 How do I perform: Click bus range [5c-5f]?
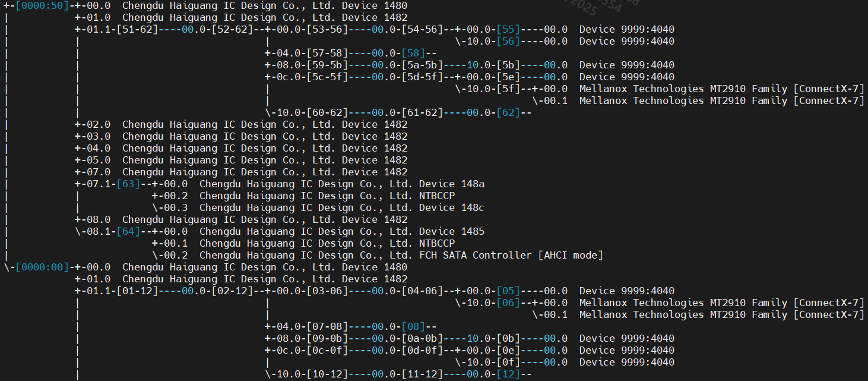point(327,77)
